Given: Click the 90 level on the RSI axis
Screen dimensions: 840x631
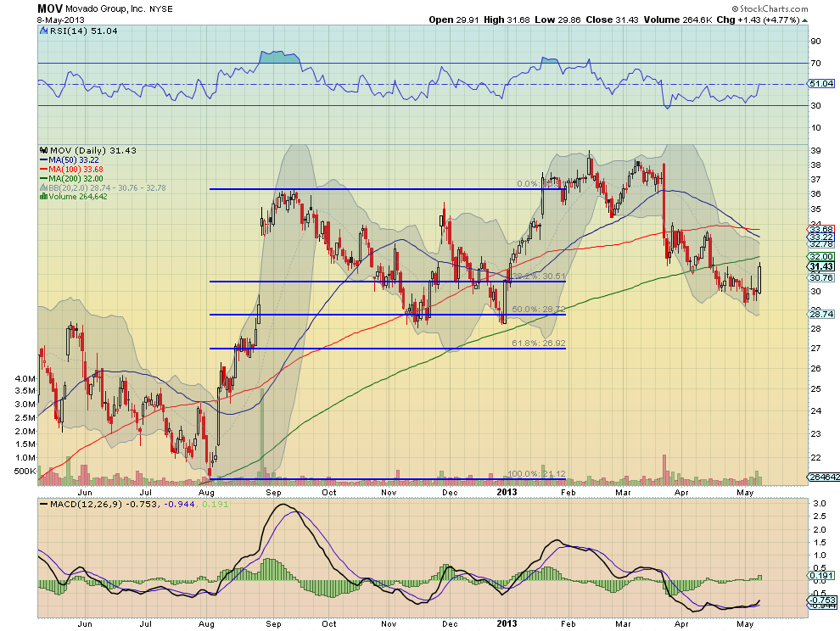Looking at the screenshot, I should [815, 42].
